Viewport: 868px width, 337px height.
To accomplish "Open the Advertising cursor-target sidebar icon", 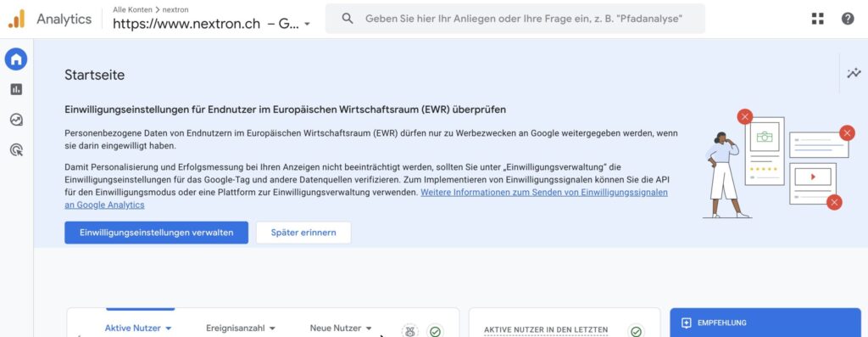I will pyautogui.click(x=16, y=149).
